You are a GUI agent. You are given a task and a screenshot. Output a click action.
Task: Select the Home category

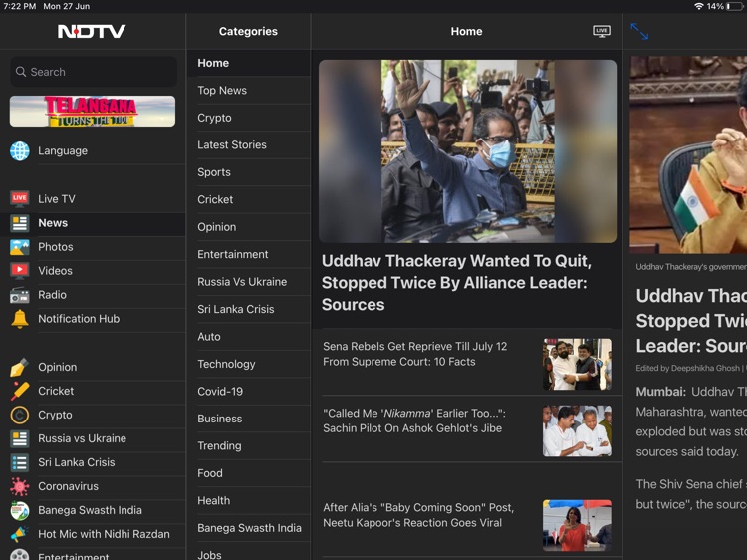click(x=249, y=63)
